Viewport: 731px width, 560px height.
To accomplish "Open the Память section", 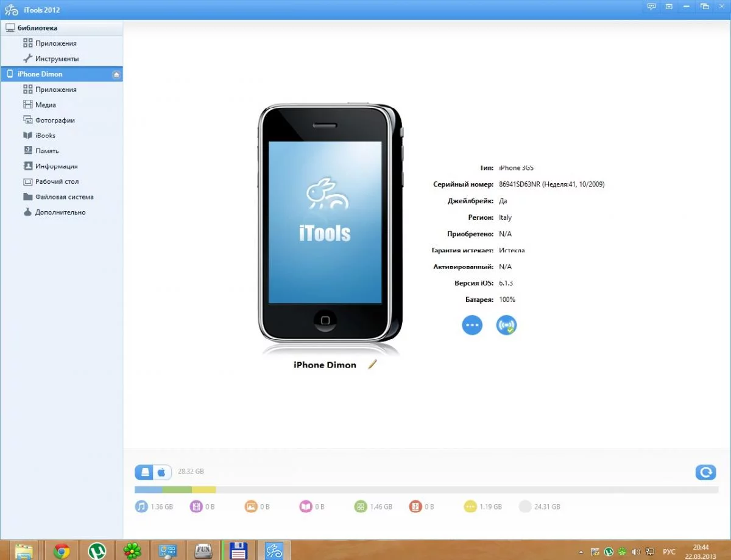I will 41,150.
